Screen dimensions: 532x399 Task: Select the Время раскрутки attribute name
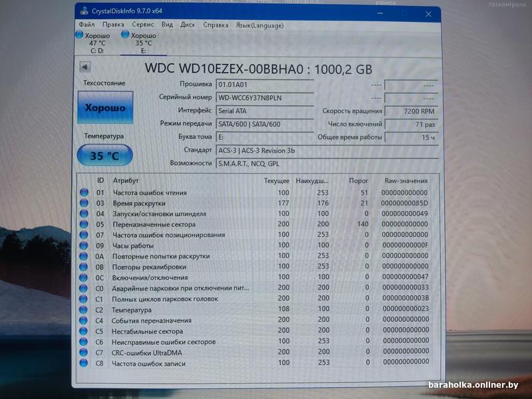pos(139,203)
